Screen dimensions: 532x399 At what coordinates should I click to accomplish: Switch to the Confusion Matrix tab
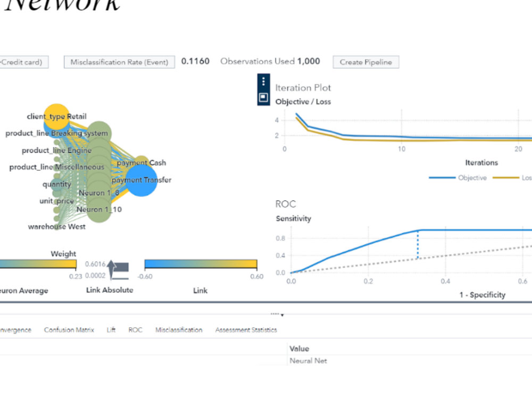point(69,330)
